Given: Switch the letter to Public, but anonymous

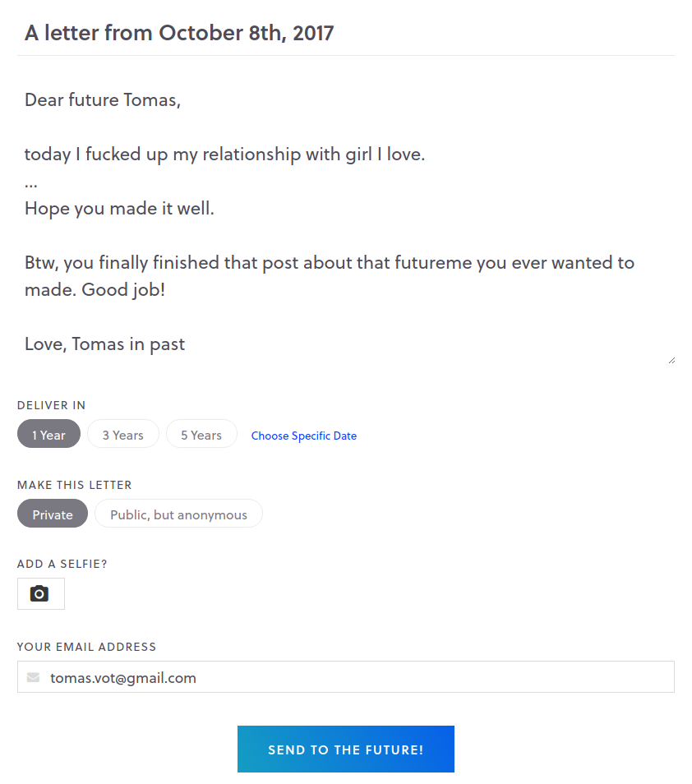Looking at the screenshot, I should tap(178, 514).
